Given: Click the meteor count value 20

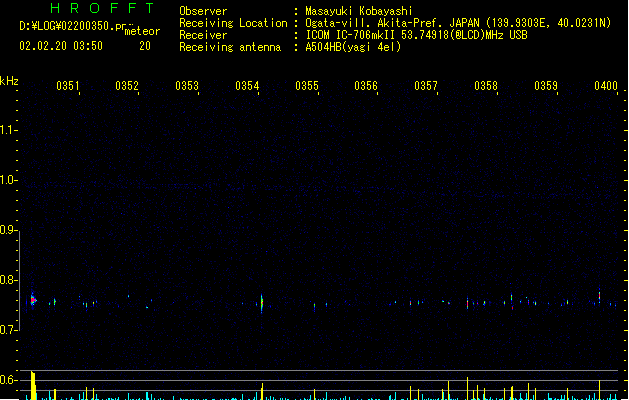Looking at the screenshot, I should tap(145, 46).
